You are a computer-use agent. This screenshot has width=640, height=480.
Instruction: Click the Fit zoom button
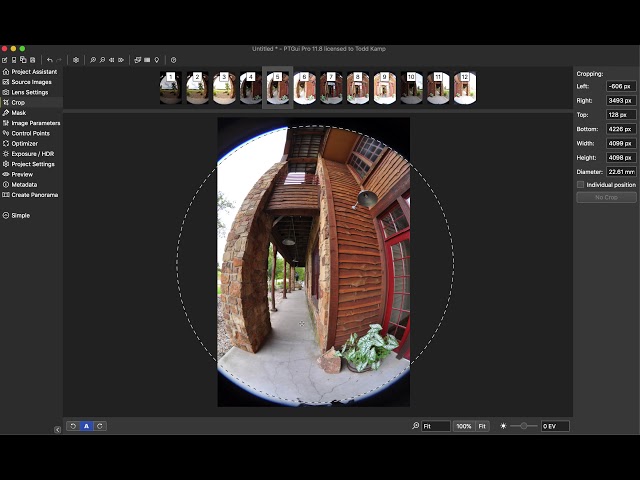coord(482,426)
